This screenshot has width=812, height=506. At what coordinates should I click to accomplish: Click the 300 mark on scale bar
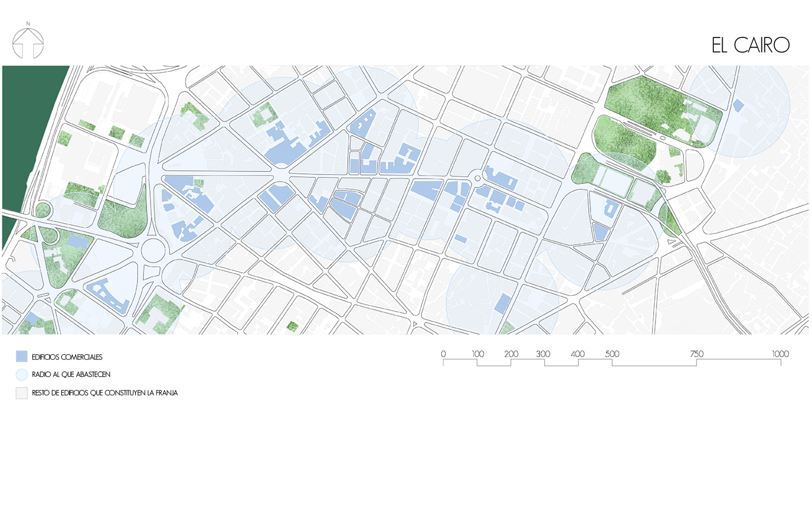543,354
